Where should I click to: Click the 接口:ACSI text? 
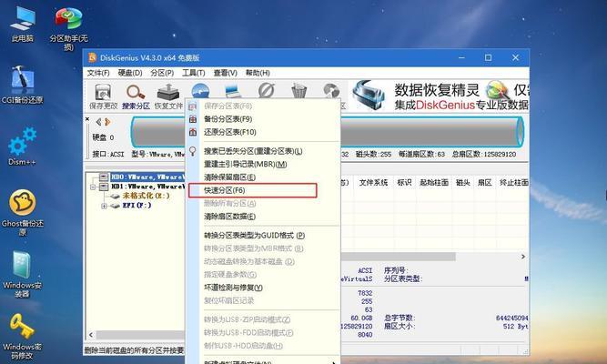click(108, 154)
